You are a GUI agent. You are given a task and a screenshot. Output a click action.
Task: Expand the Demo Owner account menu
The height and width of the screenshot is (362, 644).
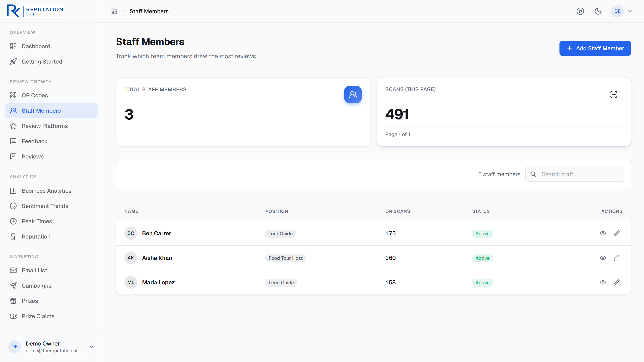[x=91, y=347]
